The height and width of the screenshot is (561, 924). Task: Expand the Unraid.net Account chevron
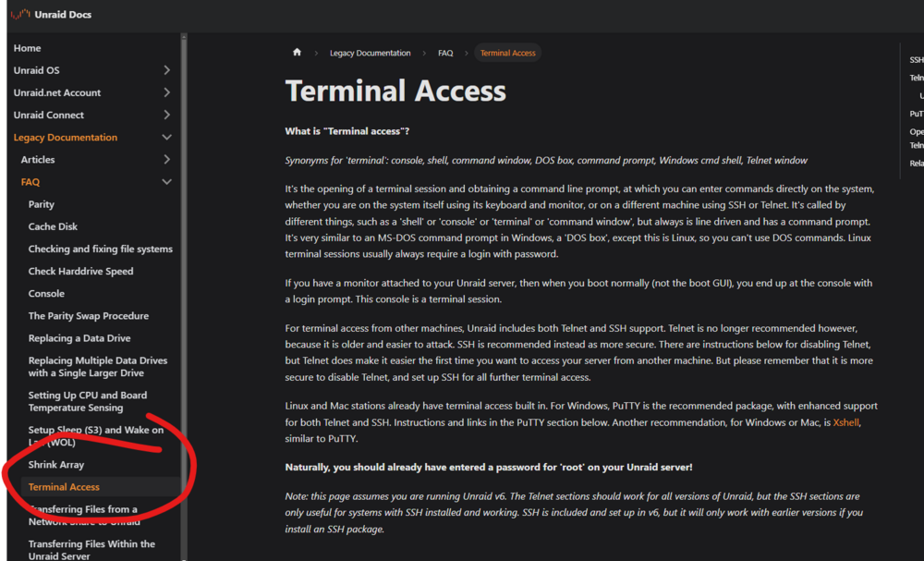pyautogui.click(x=166, y=92)
